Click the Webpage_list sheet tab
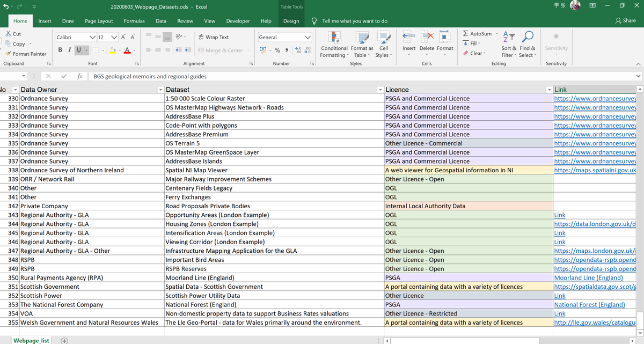Image resolution: width=644 pixels, height=344 pixels. coord(31,340)
